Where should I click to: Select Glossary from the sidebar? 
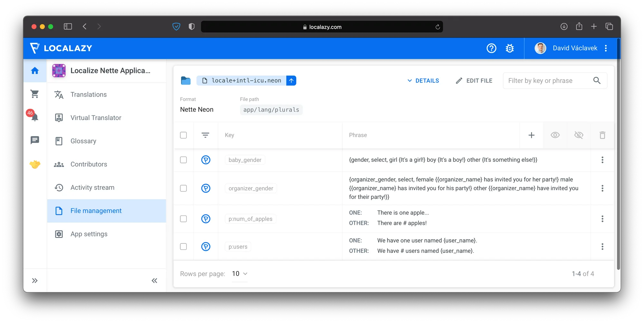pyautogui.click(x=83, y=141)
